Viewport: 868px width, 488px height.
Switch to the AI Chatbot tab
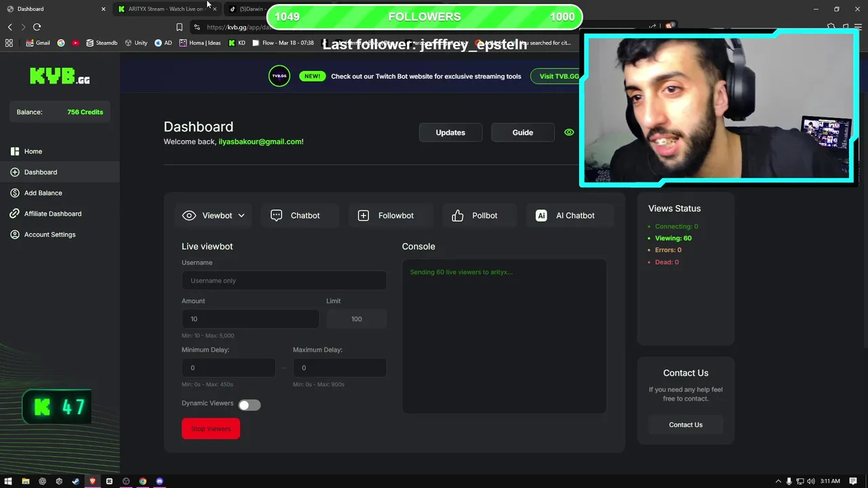click(x=570, y=216)
